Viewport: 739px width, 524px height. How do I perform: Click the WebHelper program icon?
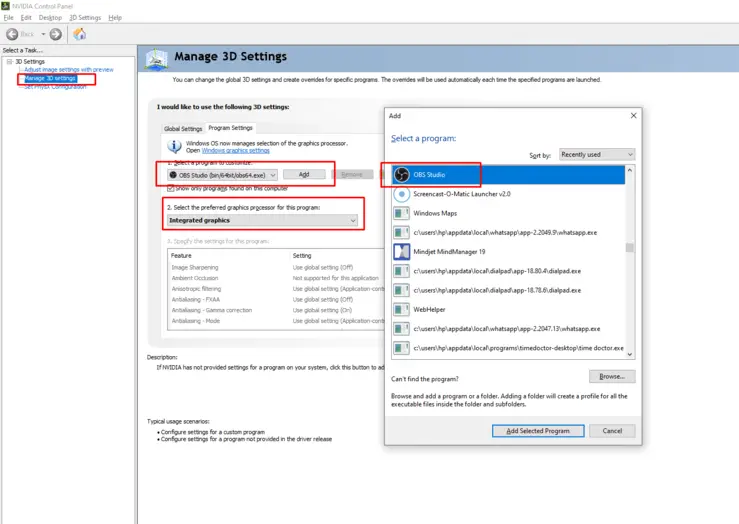click(x=402, y=310)
